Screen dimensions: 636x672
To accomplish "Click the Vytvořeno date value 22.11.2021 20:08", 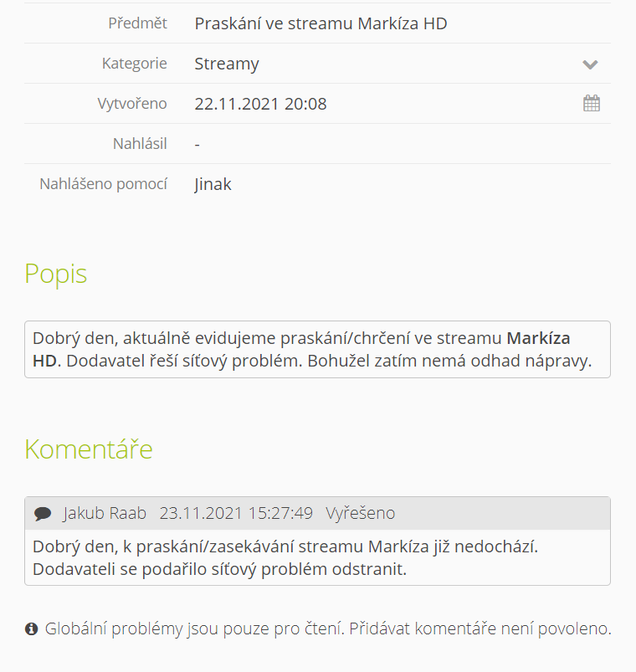I will point(260,104).
